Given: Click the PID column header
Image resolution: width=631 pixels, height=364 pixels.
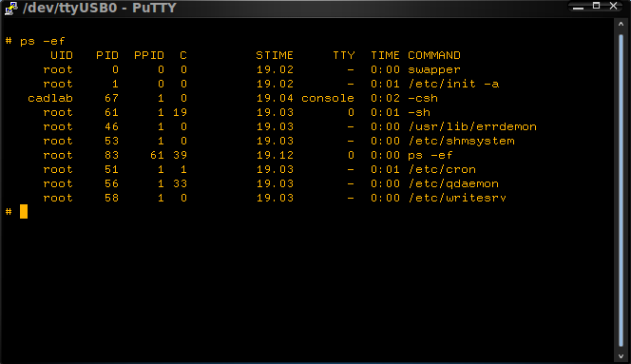Looking at the screenshot, I should coord(107,55).
